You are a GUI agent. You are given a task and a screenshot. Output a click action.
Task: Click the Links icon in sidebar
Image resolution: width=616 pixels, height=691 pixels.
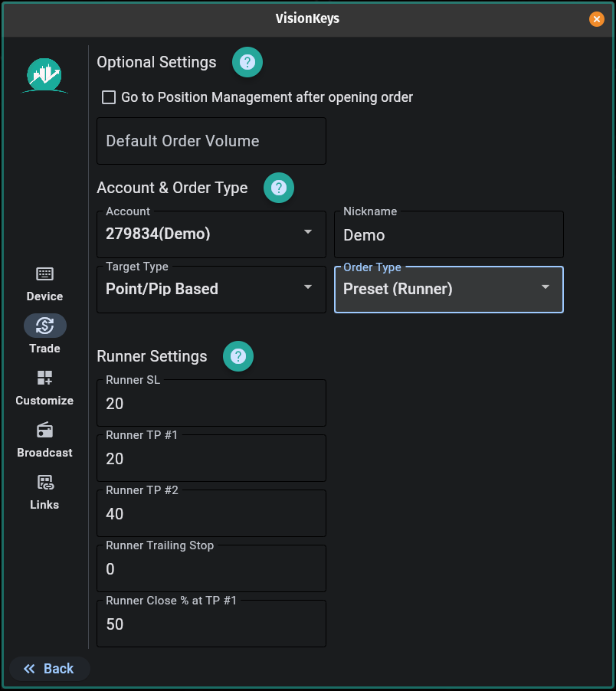pos(44,482)
